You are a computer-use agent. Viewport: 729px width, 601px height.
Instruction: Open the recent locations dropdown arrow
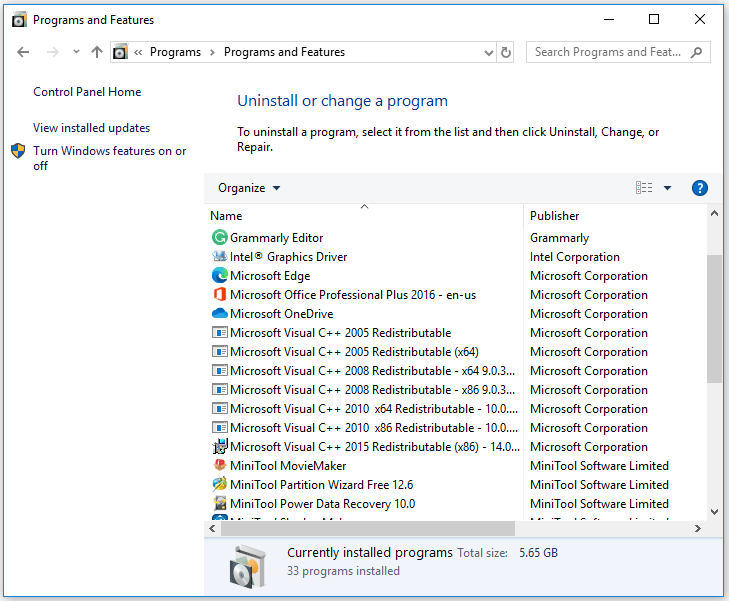[x=76, y=52]
